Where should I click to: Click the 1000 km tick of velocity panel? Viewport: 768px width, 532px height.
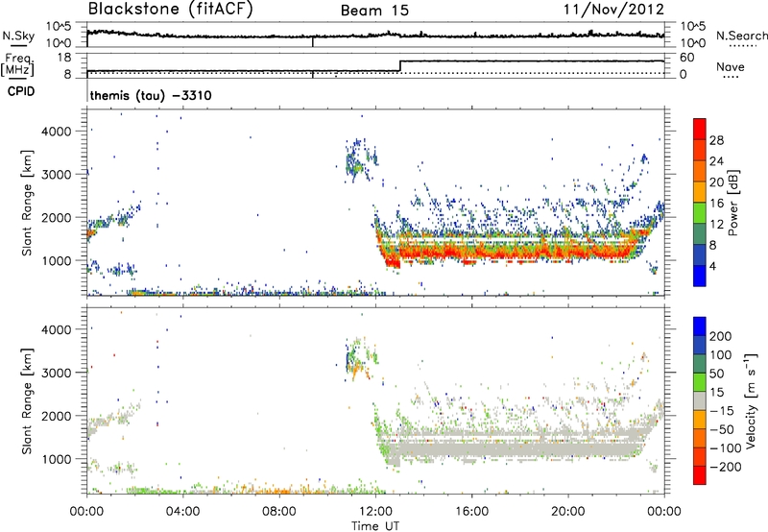[56, 459]
